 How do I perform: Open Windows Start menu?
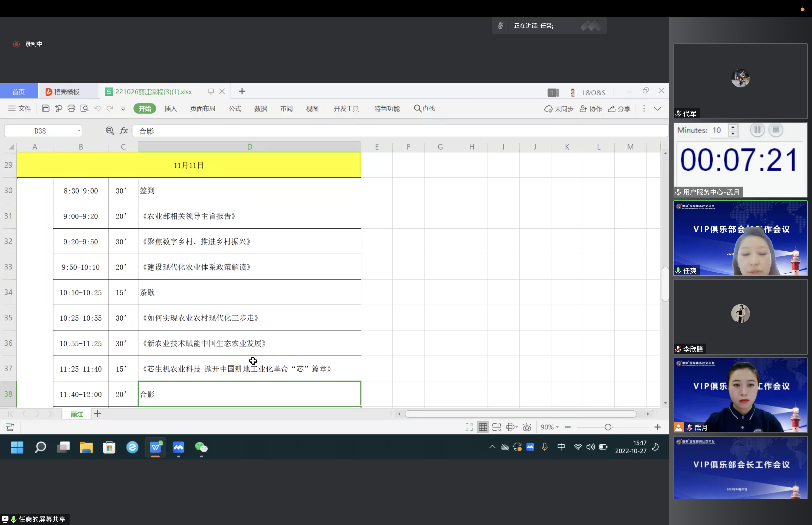pos(17,447)
